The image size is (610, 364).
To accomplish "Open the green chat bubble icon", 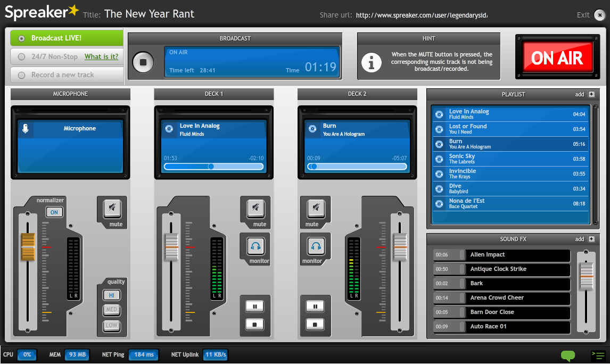I will [x=568, y=355].
